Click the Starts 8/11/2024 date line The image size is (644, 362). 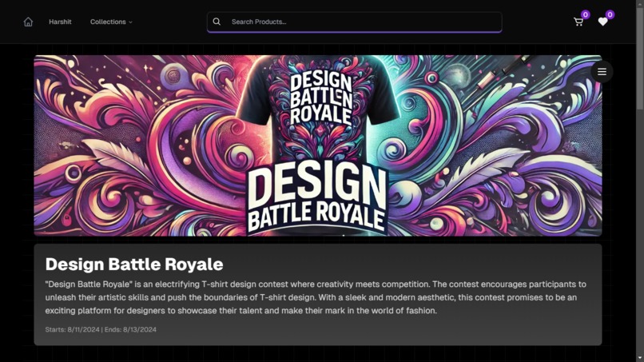(101, 329)
